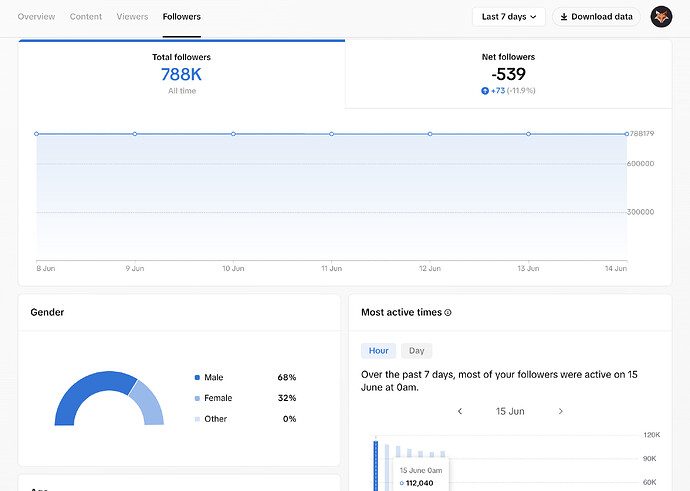
Task: Click the 10 Jun axis label
Action: click(x=233, y=268)
